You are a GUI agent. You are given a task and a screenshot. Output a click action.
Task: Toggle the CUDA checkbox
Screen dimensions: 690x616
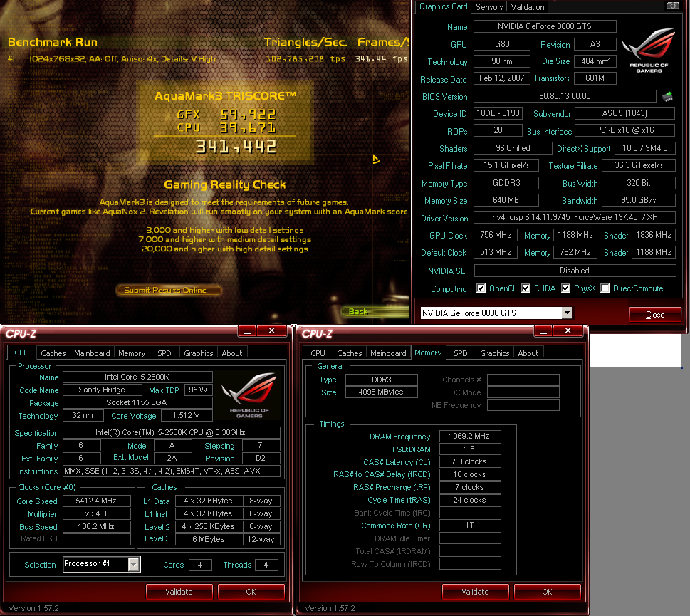526,288
